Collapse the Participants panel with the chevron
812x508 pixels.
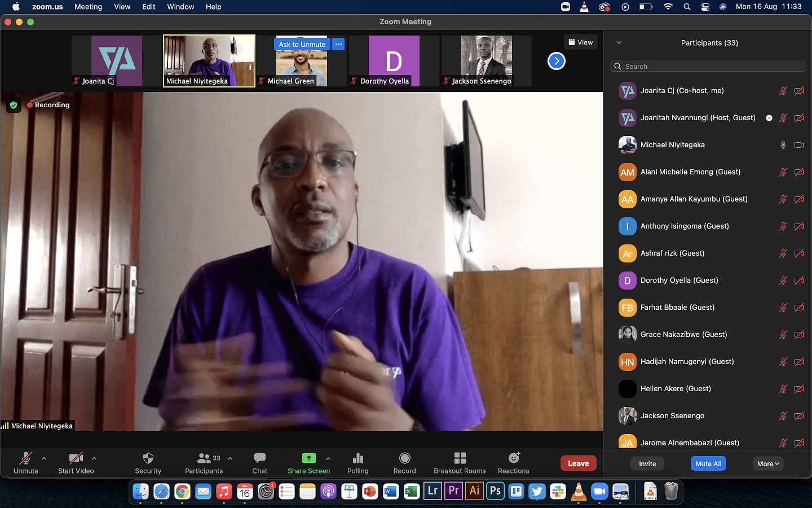[x=619, y=43]
